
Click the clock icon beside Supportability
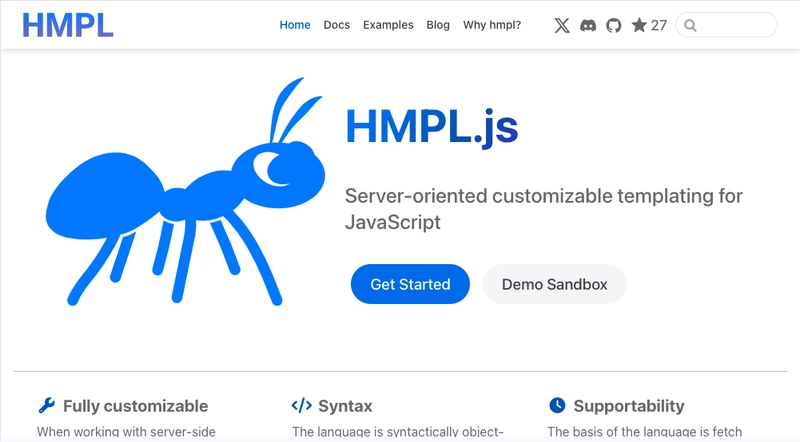click(x=557, y=405)
